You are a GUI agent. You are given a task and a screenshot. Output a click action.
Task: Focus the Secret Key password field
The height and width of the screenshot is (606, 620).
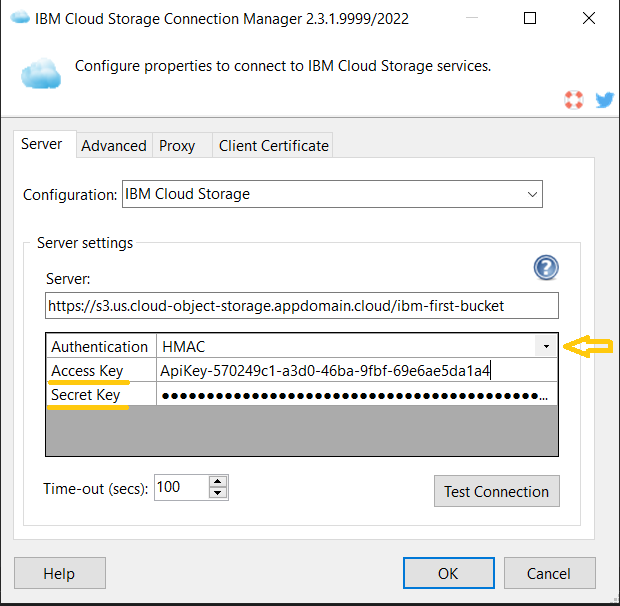click(x=355, y=395)
